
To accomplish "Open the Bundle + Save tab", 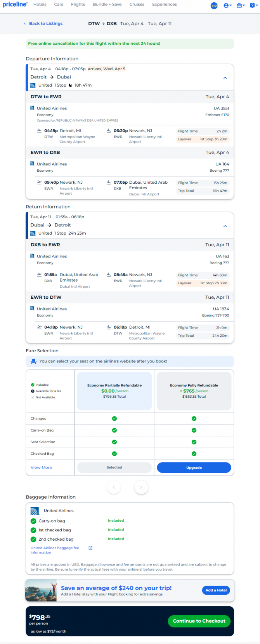I will [107, 5].
